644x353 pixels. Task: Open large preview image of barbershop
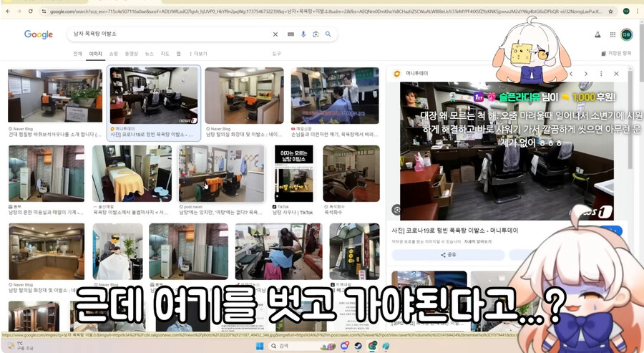pos(507,151)
